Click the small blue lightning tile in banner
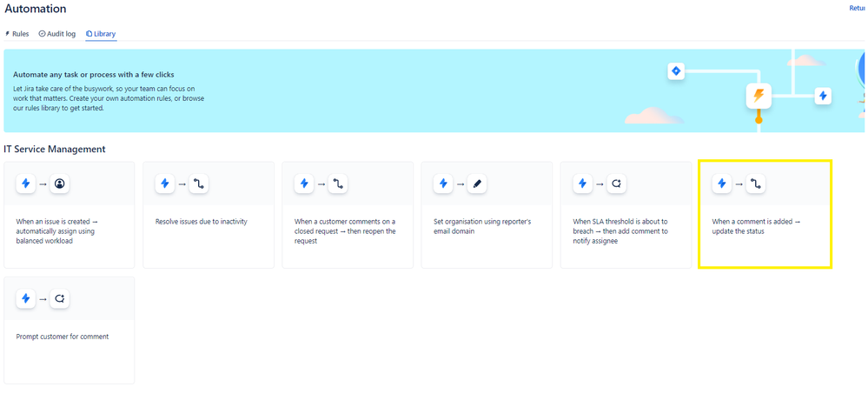868x394 pixels. click(x=823, y=96)
